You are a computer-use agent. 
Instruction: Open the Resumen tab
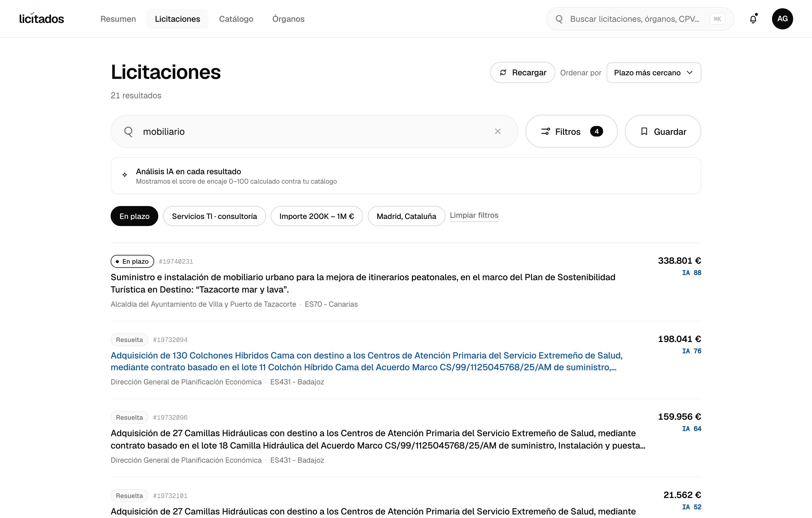[118, 19]
